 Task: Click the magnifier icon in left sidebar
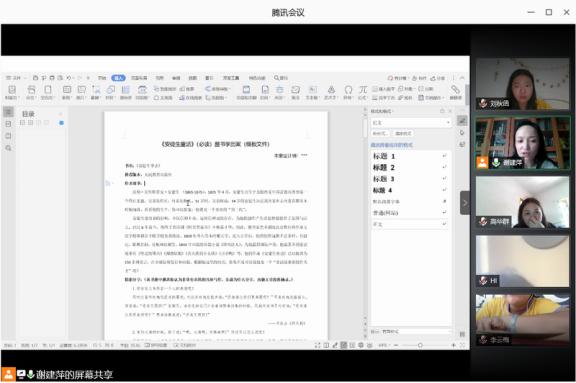8,148
